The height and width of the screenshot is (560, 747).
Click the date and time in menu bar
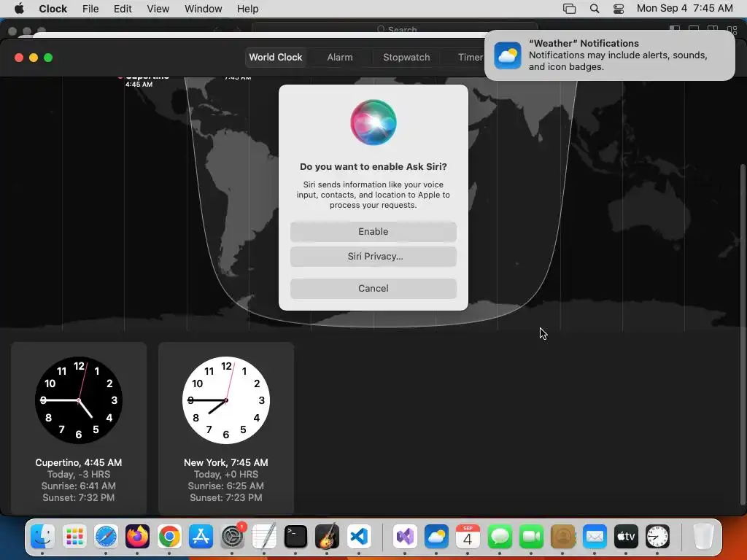pyautogui.click(x=684, y=9)
